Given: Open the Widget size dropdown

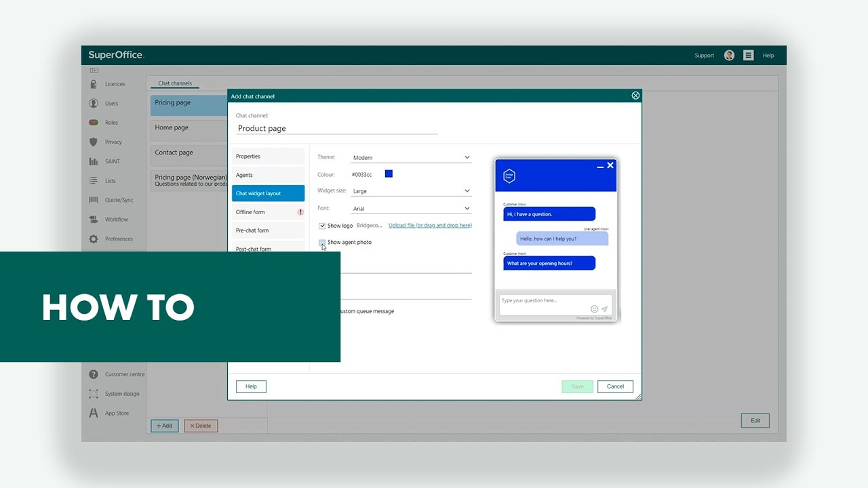Looking at the screenshot, I should (411, 191).
